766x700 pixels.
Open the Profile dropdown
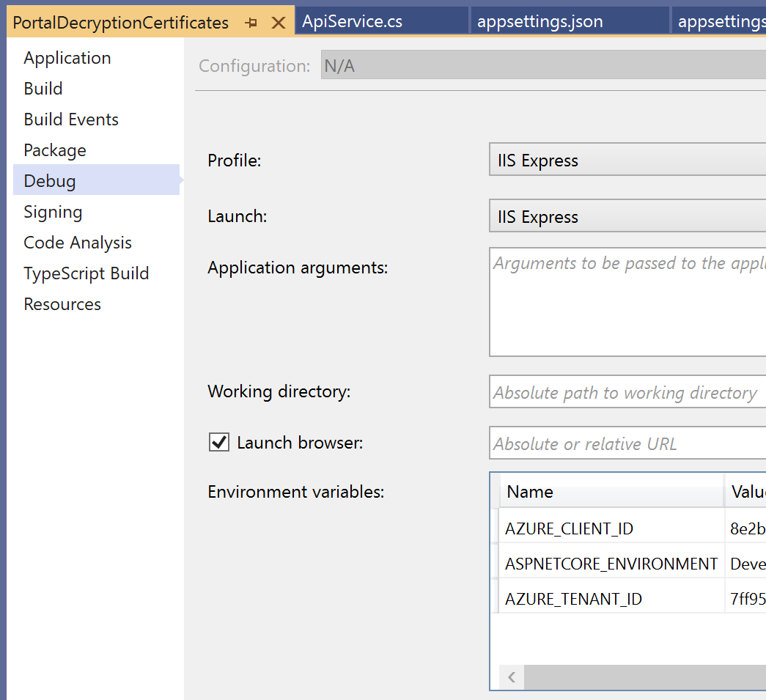pyautogui.click(x=627, y=161)
